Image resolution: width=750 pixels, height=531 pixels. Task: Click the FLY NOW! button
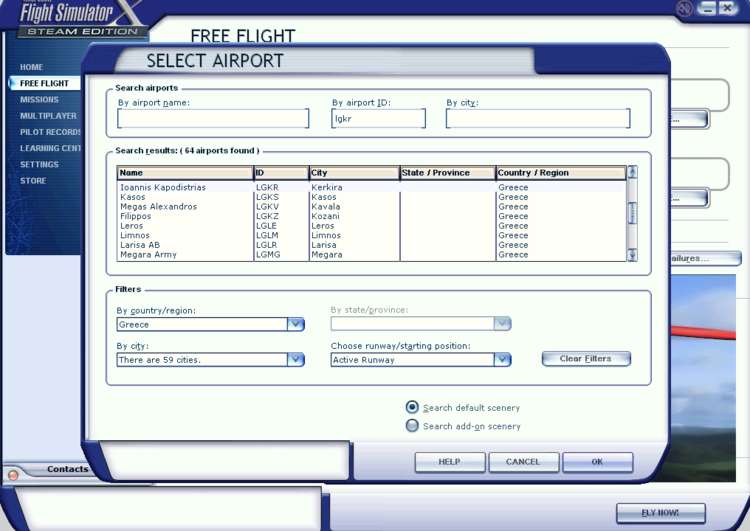[661, 513]
